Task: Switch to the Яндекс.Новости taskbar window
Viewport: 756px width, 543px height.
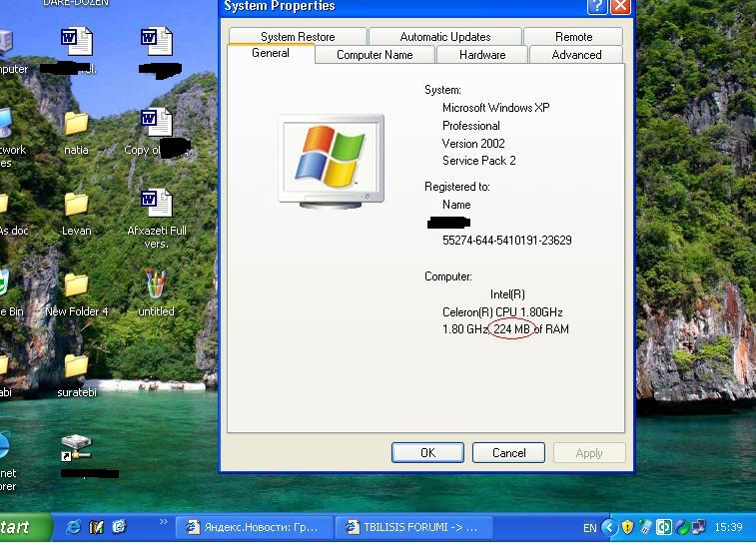Action: 254,527
